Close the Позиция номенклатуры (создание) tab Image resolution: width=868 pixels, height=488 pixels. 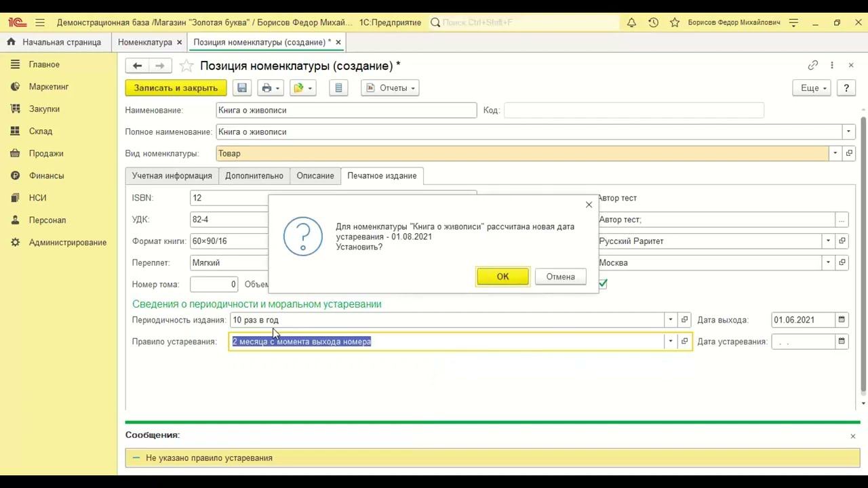coord(338,42)
